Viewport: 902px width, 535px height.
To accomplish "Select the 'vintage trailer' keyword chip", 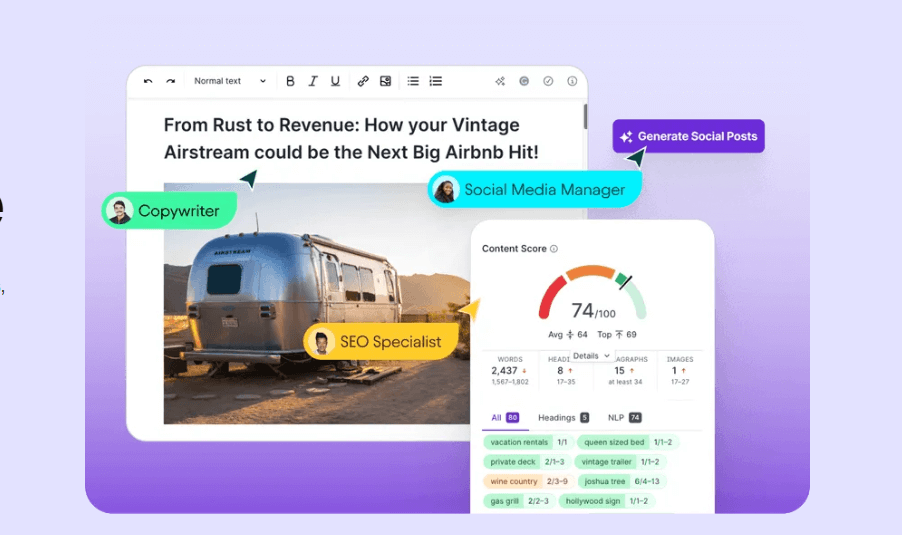I will (x=620, y=462).
